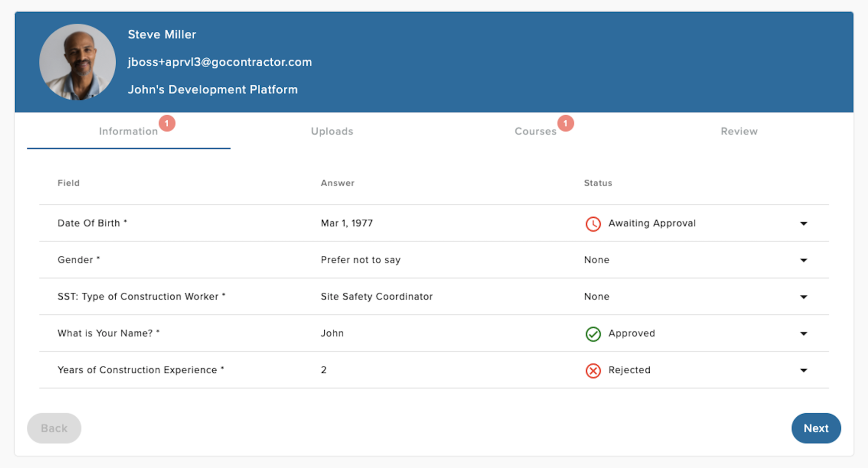Open the Review tab
The image size is (868, 468).
click(x=739, y=131)
